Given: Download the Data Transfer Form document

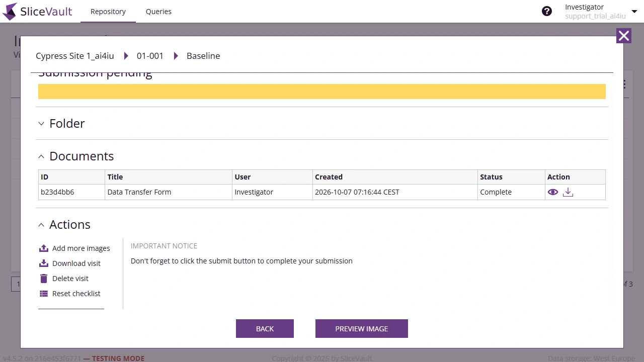Looking at the screenshot, I should (568, 192).
